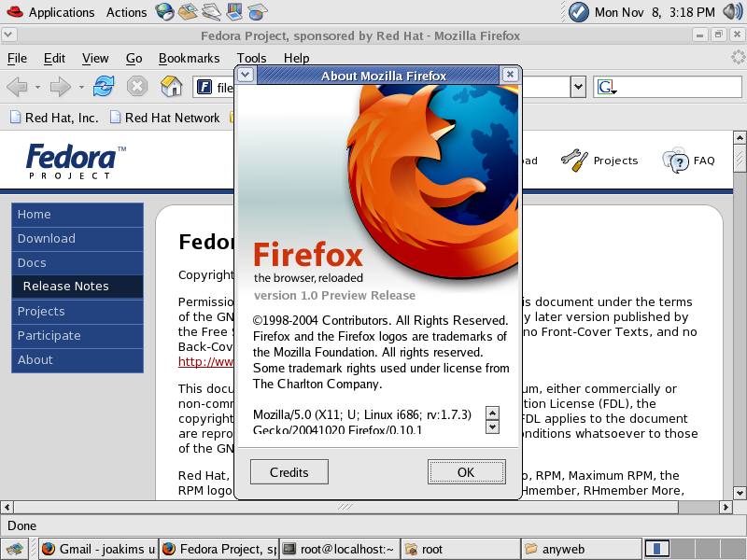Click in the Google search box

(672, 87)
